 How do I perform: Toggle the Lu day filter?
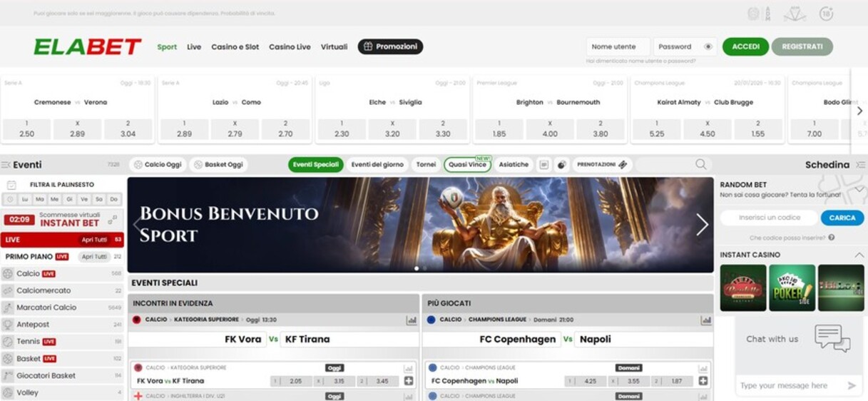[26, 200]
